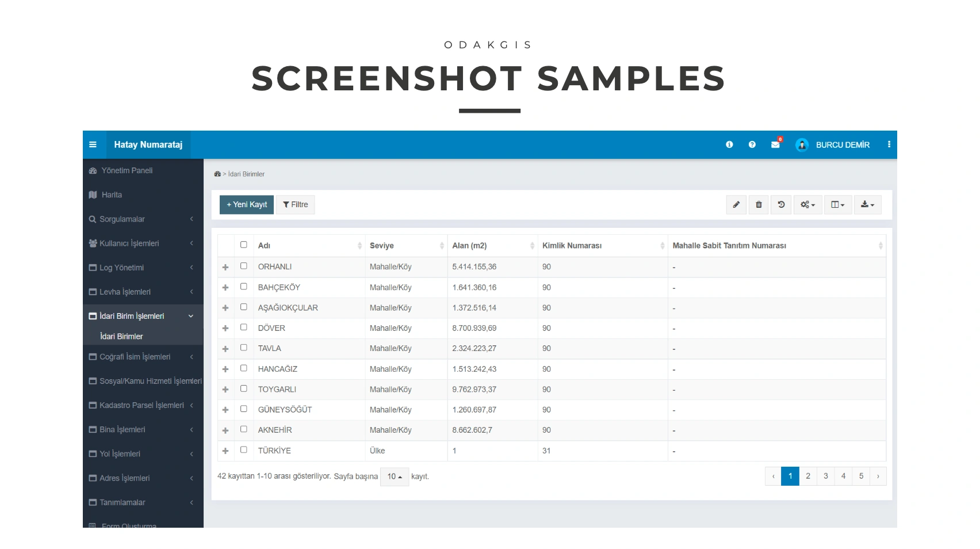Click the pencil edit icon
The width and height of the screenshot is (980, 549).
point(736,204)
